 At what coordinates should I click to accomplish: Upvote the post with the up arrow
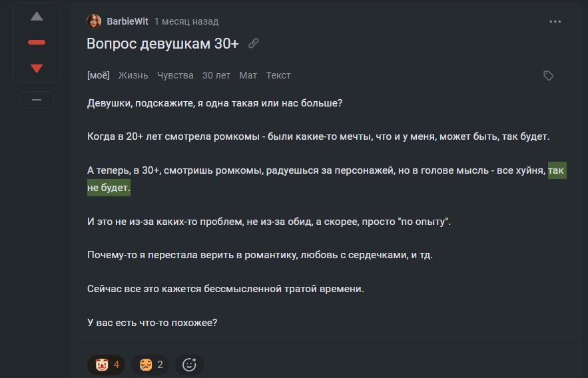click(x=37, y=17)
